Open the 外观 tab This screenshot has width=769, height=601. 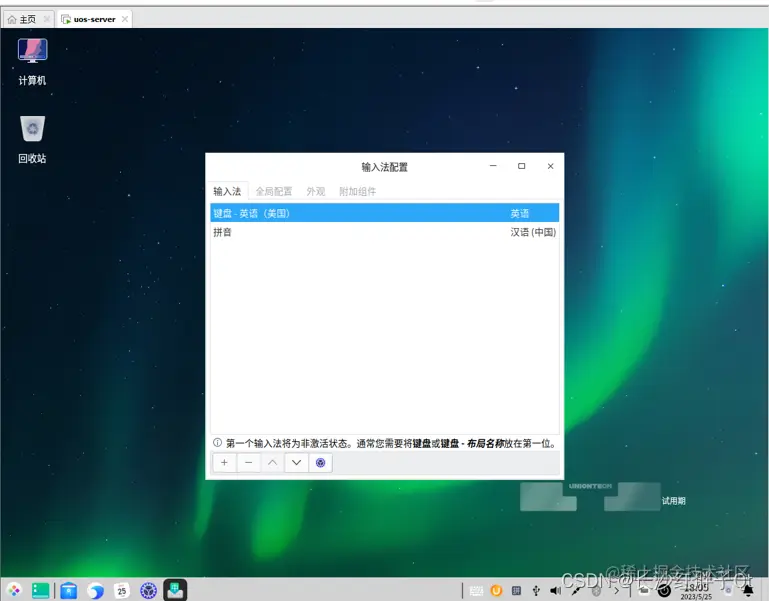[x=316, y=191]
